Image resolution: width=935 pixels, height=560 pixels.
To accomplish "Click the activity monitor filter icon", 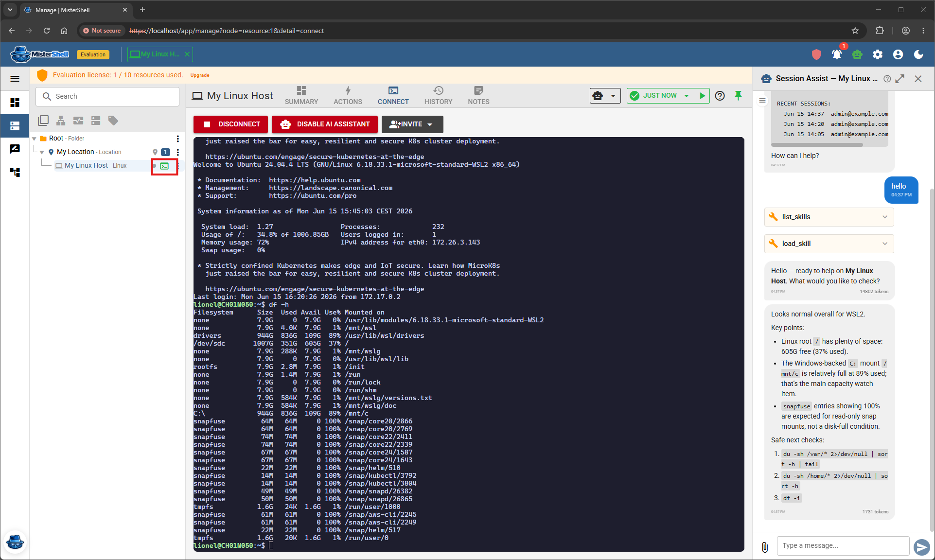I will pos(78,121).
